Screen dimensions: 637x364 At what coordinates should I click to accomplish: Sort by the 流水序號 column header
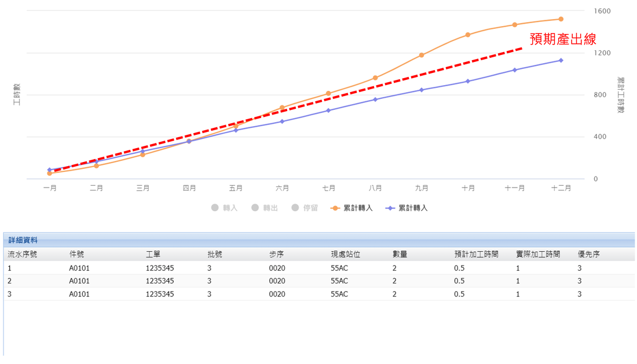click(23, 254)
